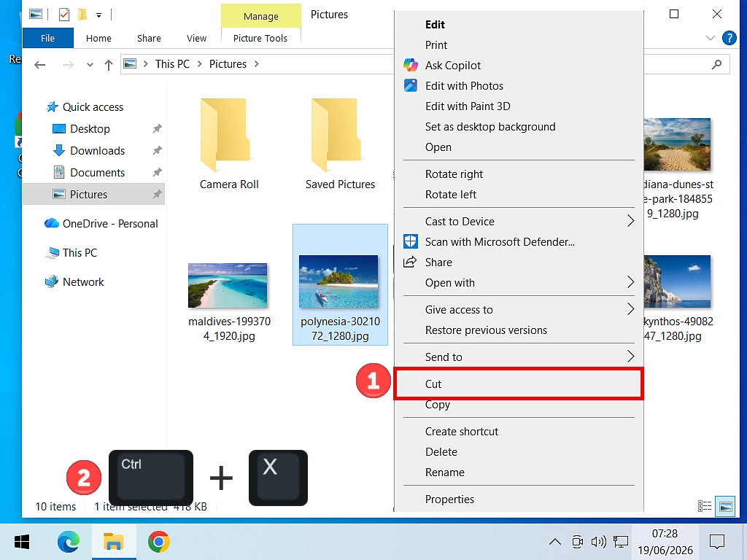Select Desktop in Quick access

point(90,128)
